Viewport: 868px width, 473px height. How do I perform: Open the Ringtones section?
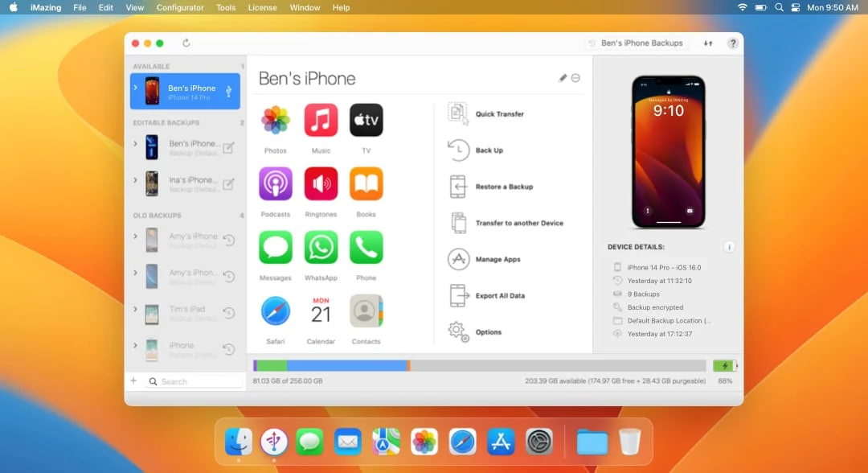[x=321, y=184]
